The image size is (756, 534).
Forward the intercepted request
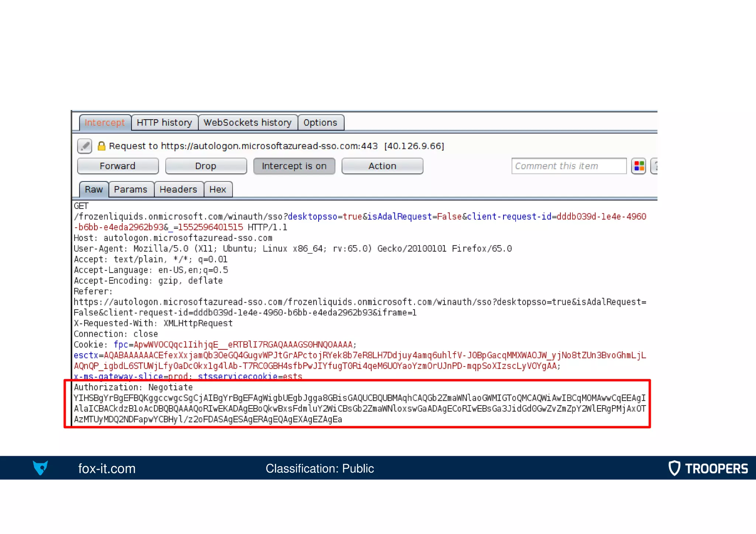[x=118, y=166]
